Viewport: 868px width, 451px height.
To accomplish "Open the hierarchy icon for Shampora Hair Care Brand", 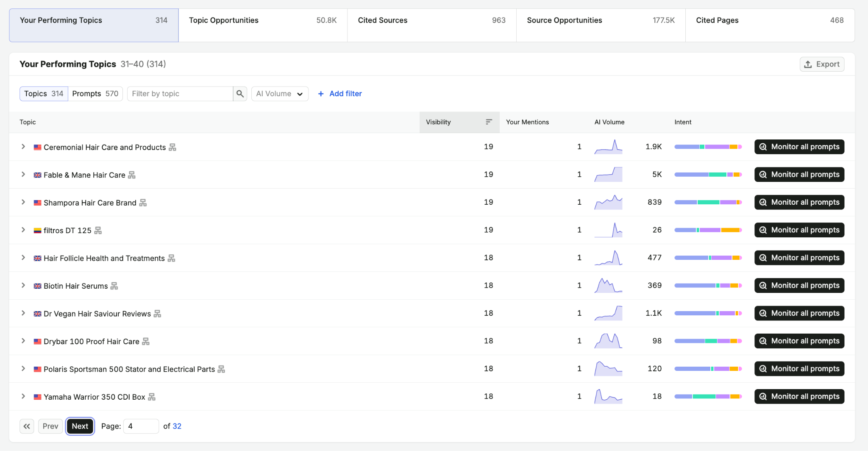I will 143,203.
